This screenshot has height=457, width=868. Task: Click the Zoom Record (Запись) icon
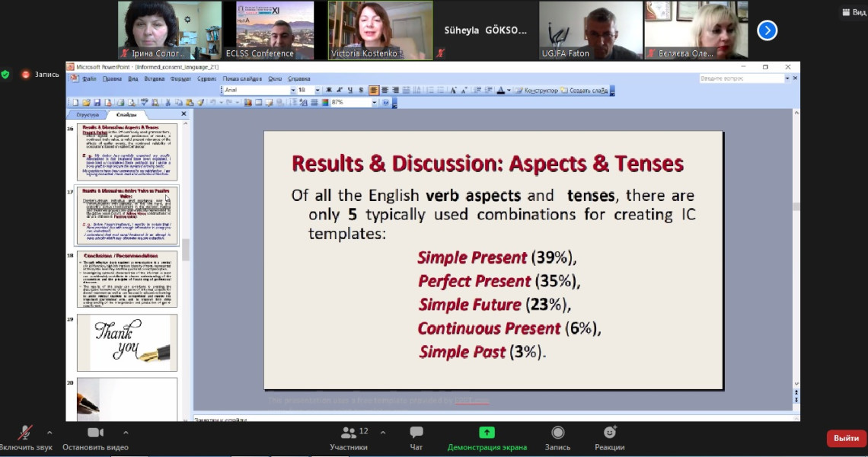point(557,433)
